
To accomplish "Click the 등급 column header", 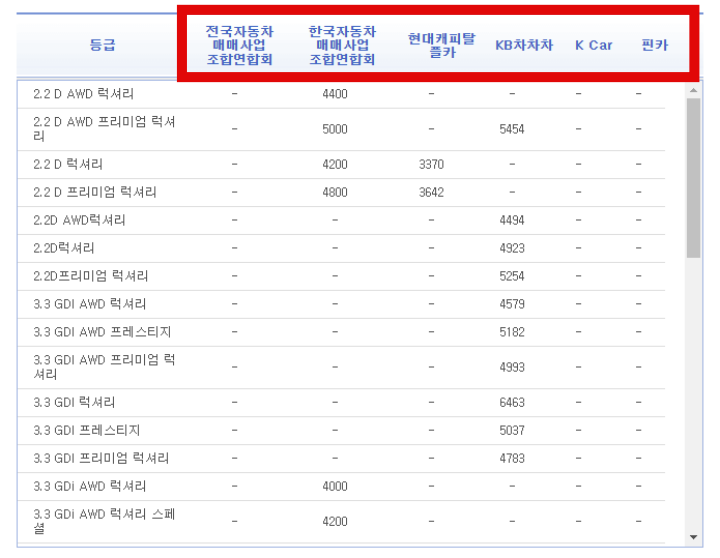I will [x=102, y=45].
